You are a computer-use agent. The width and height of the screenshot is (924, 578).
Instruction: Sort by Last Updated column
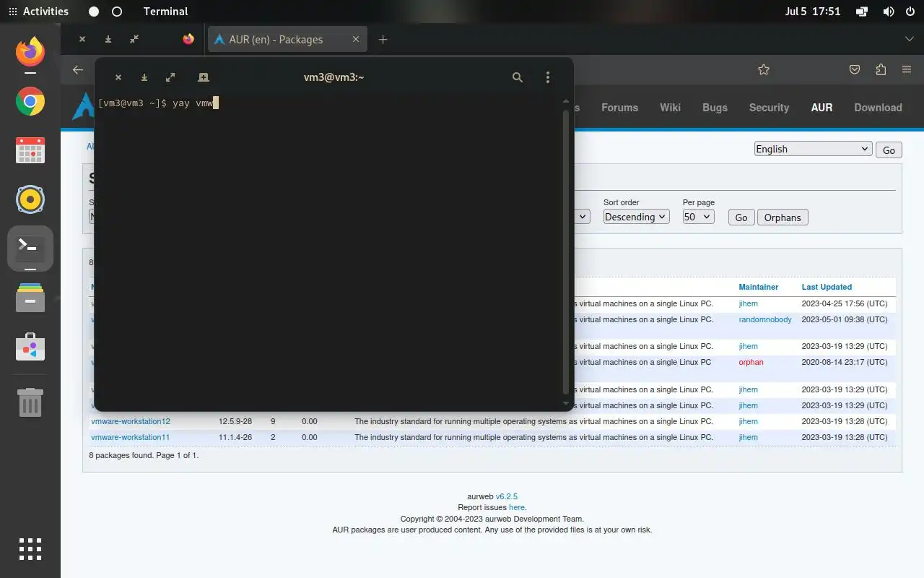coord(827,287)
